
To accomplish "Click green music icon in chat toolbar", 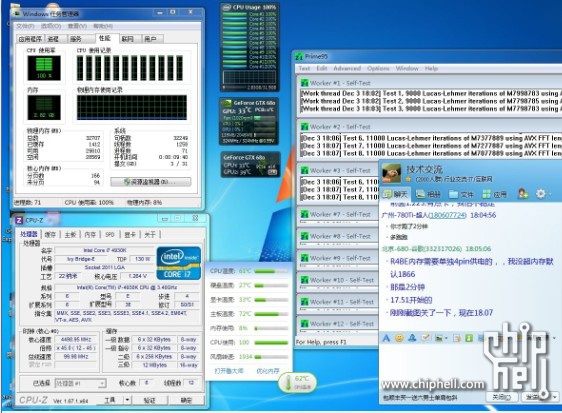I will point(469,338).
